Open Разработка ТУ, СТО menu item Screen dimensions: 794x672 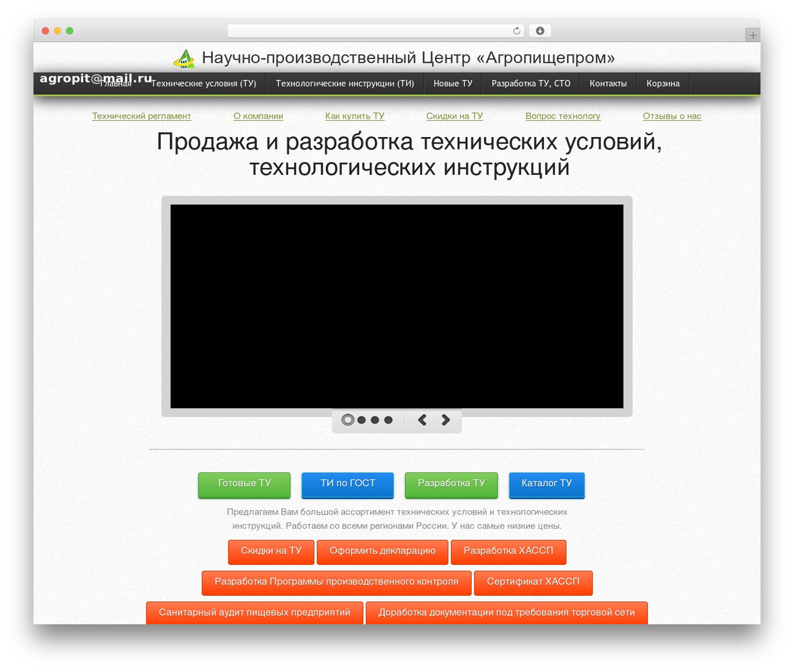(531, 84)
